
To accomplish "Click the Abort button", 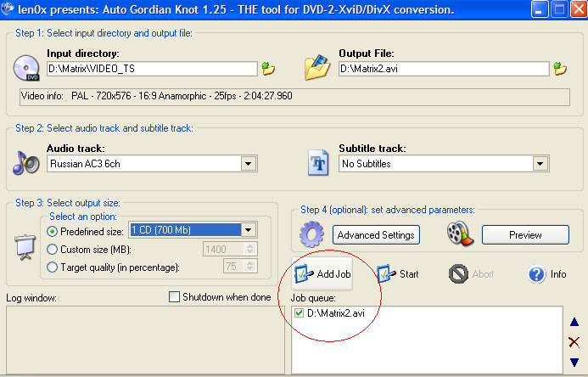I will (472, 274).
